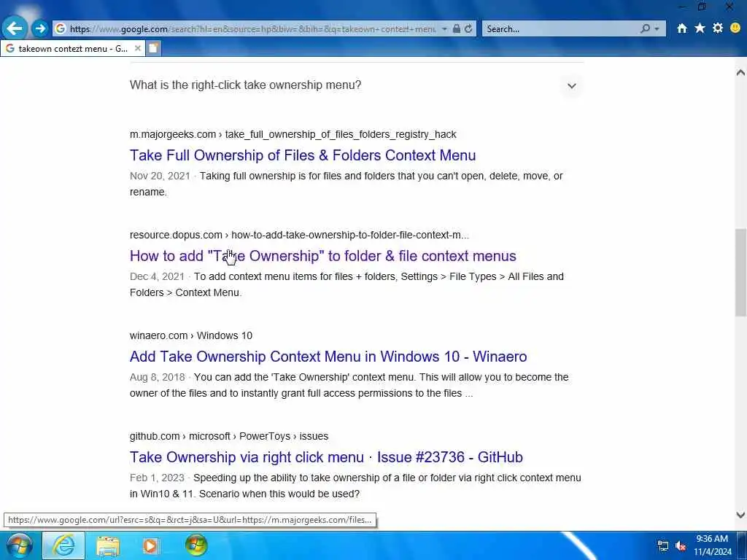Screen dimensions: 747x560
Task: Click the magnifier search icon
Action: click(x=645, y=29)
